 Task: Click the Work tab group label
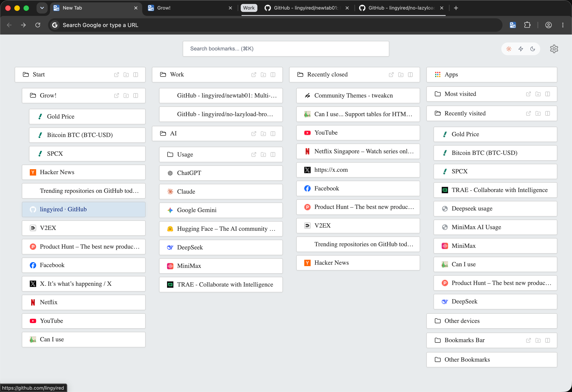pos(249,8)
